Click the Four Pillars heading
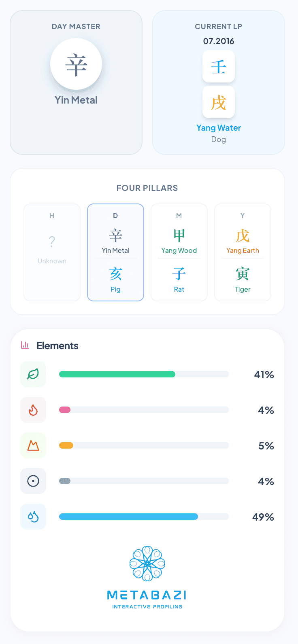The height and width of the screenshot is (644, 298). [x=147, y=188]
